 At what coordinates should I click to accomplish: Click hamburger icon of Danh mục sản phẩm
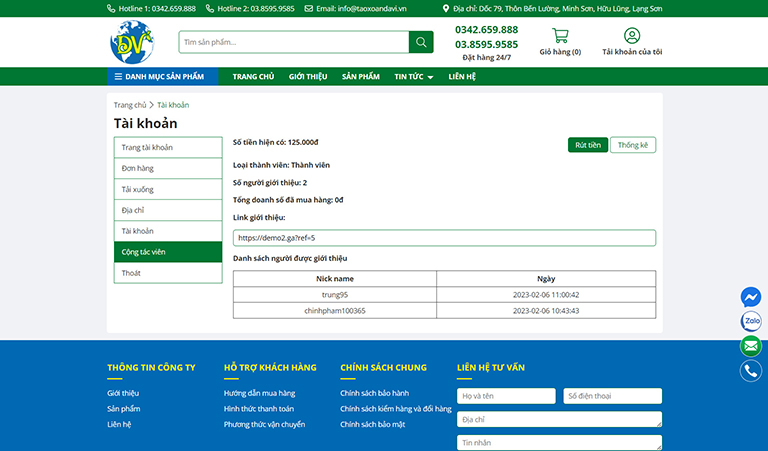tap(118, 76)
